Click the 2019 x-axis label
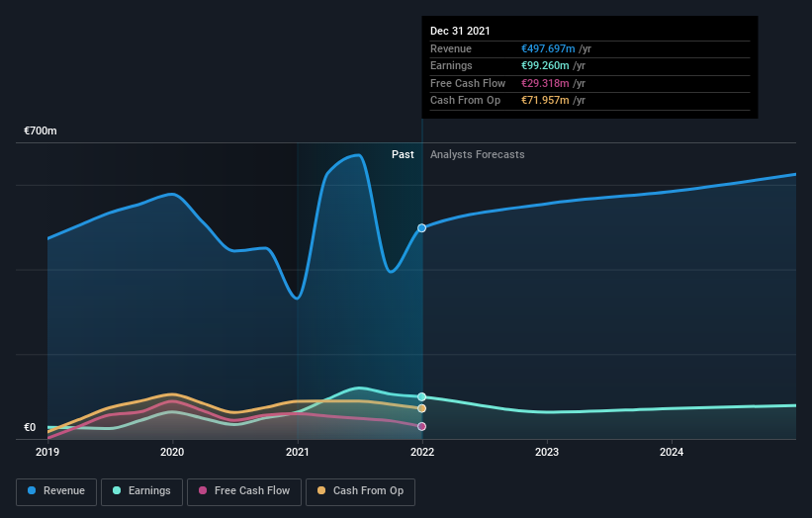 pos(47,453)
